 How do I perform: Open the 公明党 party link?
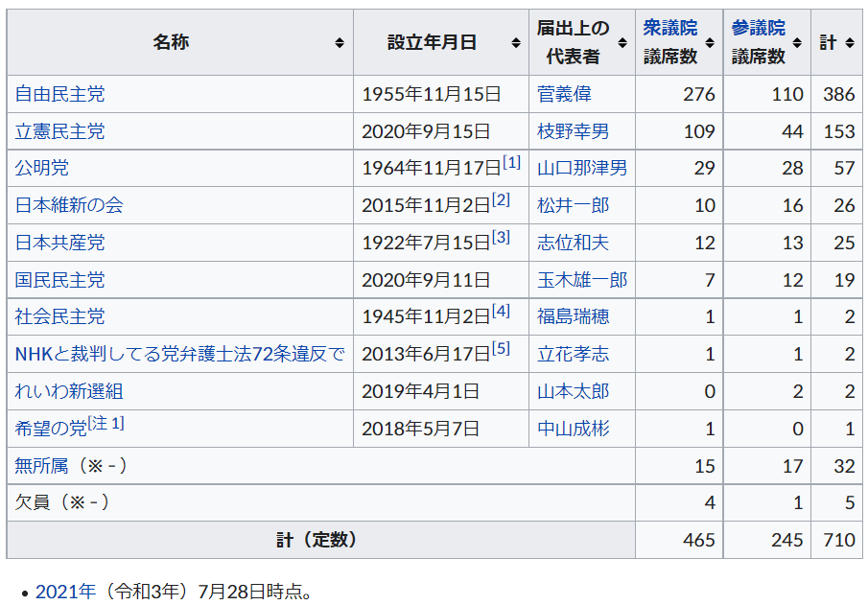[42, 168]
